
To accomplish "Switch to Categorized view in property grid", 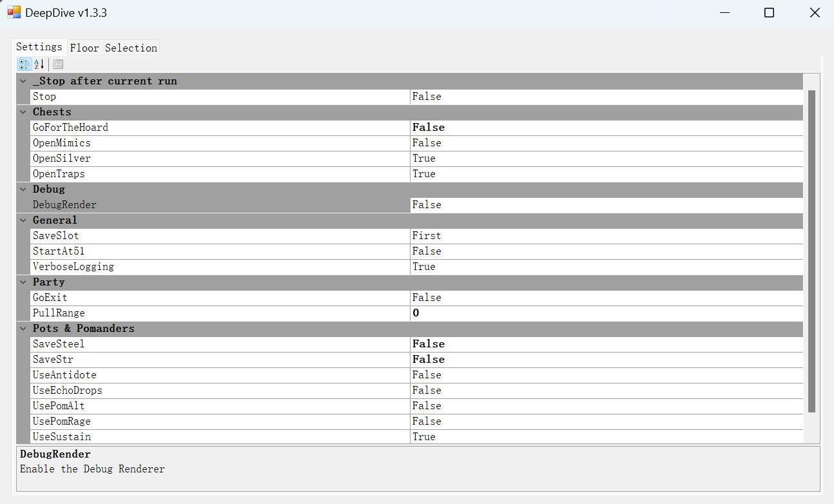I will [24, 64].
